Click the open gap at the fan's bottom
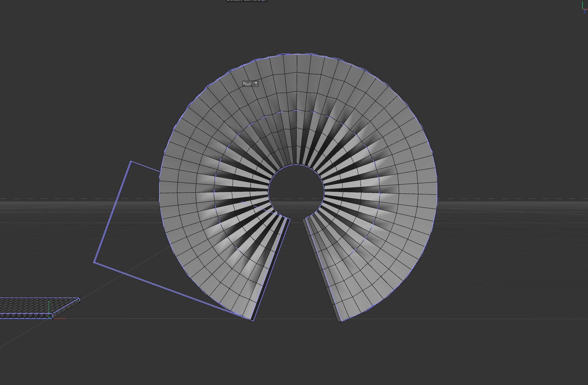This screenshot has height=385, width=588. (x=297, y=272)
